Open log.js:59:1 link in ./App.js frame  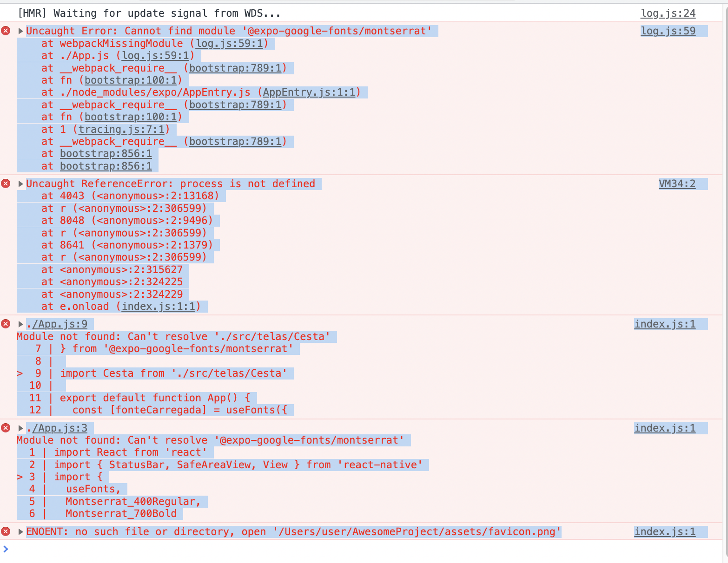pyautogui.click(x=156, y=56)
